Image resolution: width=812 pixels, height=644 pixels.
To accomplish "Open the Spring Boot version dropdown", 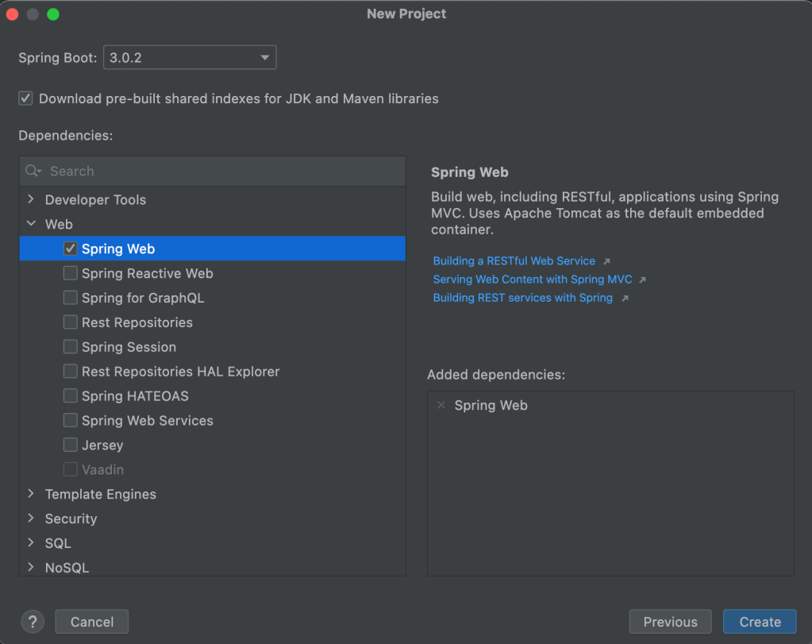I will coord(190,57).
